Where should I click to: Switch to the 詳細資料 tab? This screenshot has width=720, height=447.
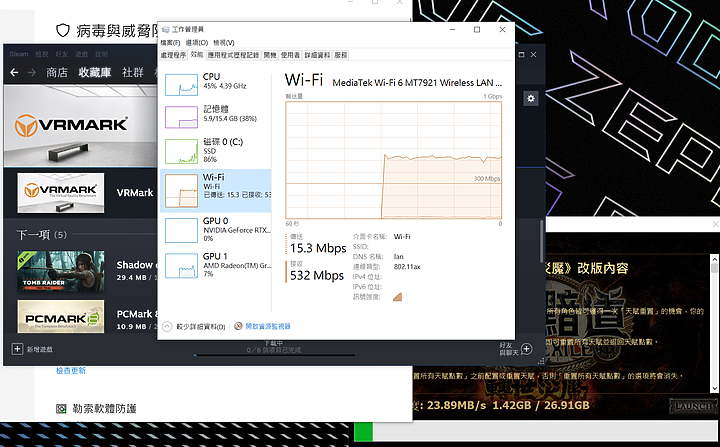tap(317, 55)
